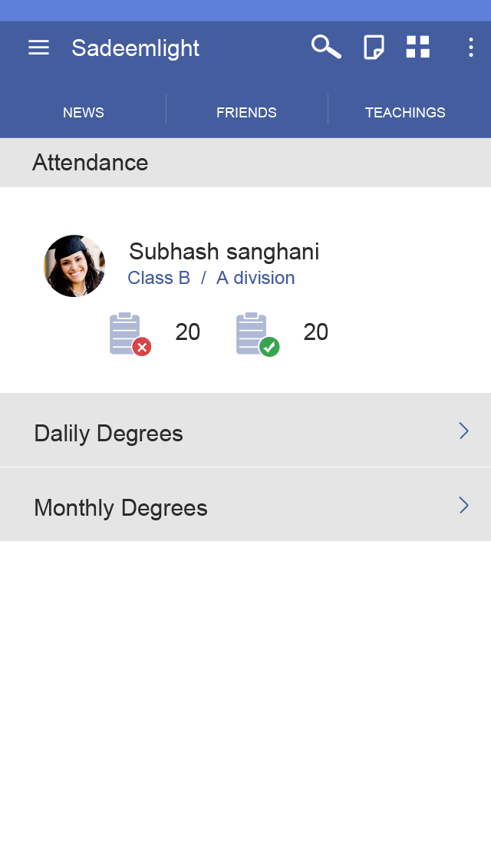Click the Class B link
This screenshot has height=868, width=491.
(159, 278)
